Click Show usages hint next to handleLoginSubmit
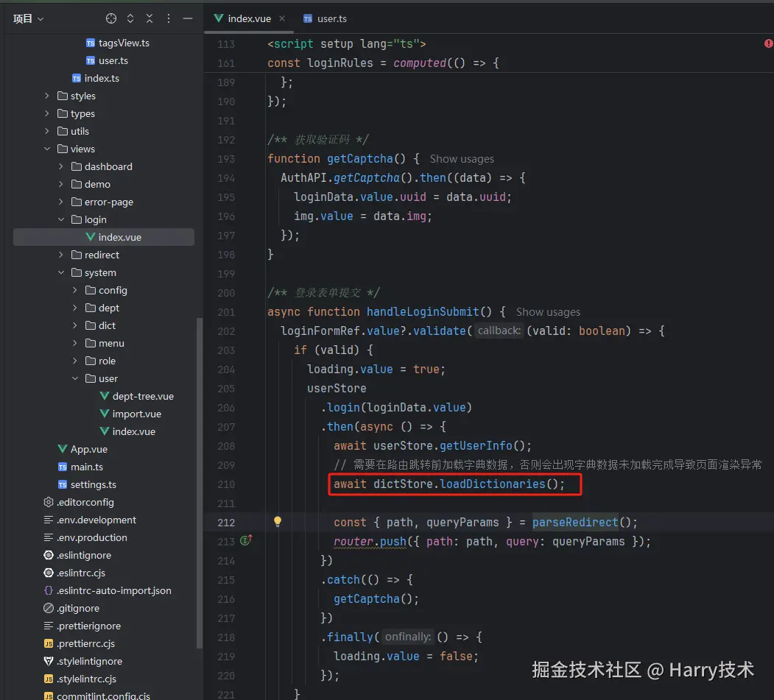Viewport: 774px width, 700px height. pyautogui.click(x=548, y=312)
